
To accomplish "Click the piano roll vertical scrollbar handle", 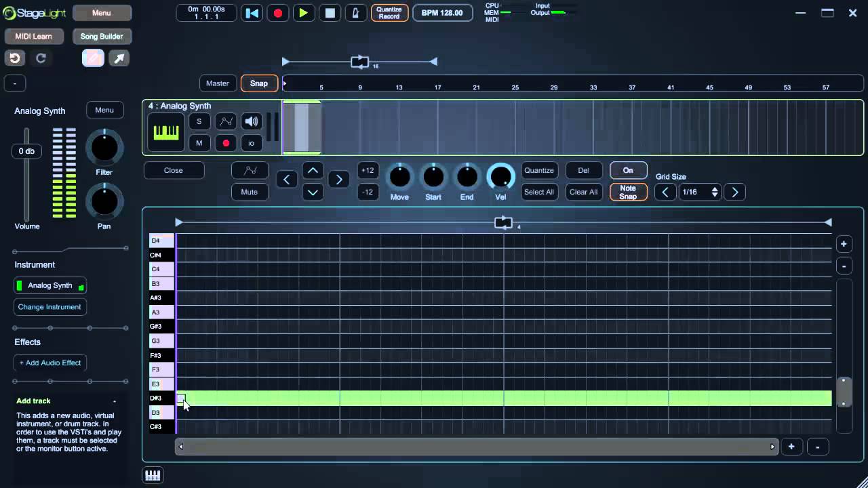I will point(844,392).
